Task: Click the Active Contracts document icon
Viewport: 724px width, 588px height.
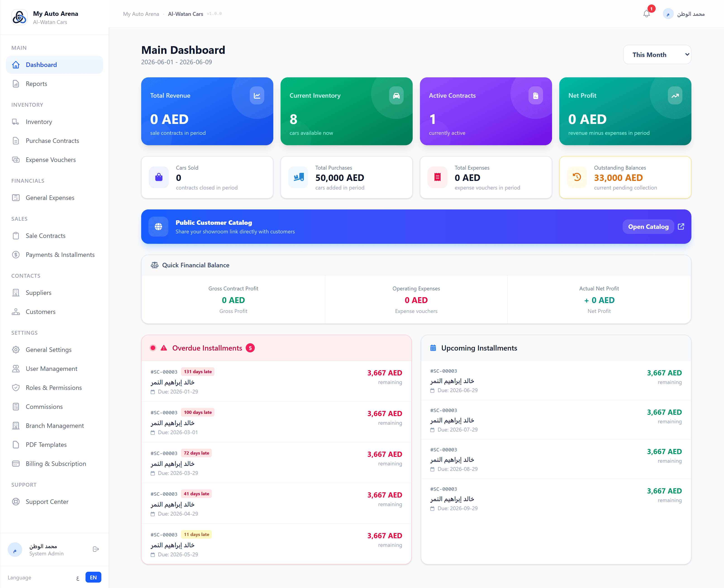Action: pos(536,96)
